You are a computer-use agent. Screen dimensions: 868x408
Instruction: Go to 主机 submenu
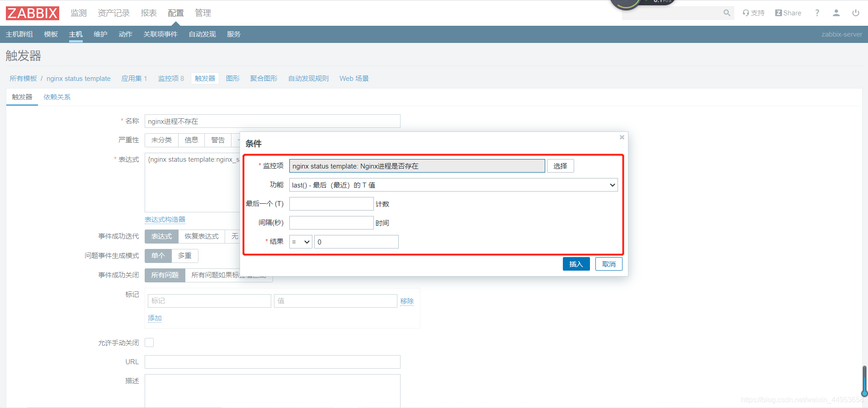pos(76,34)
